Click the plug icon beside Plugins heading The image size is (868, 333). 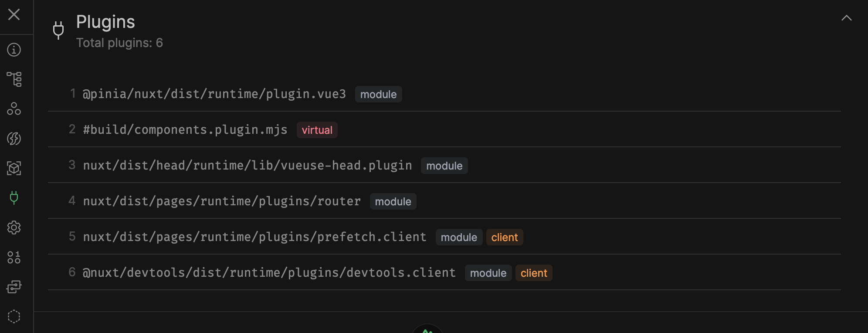tap(58, 30)
